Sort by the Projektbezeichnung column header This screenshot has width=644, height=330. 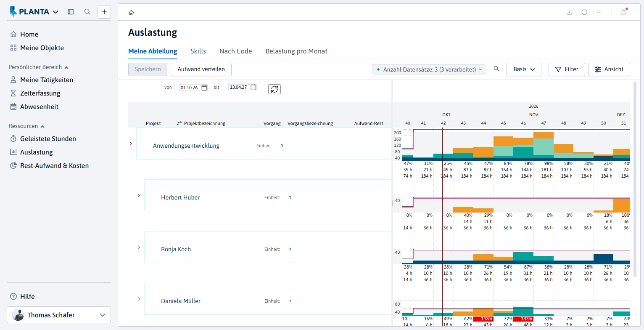tap(205, 124)
